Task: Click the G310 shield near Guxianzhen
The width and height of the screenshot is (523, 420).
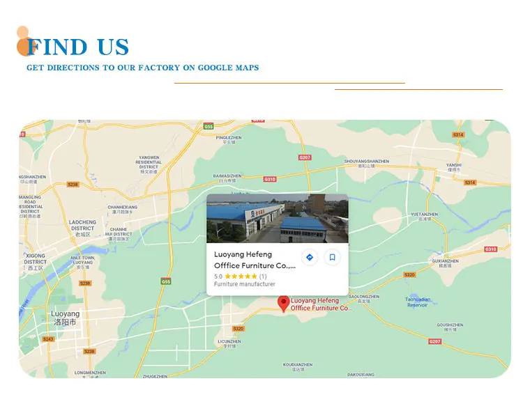Action: (490, 249)
